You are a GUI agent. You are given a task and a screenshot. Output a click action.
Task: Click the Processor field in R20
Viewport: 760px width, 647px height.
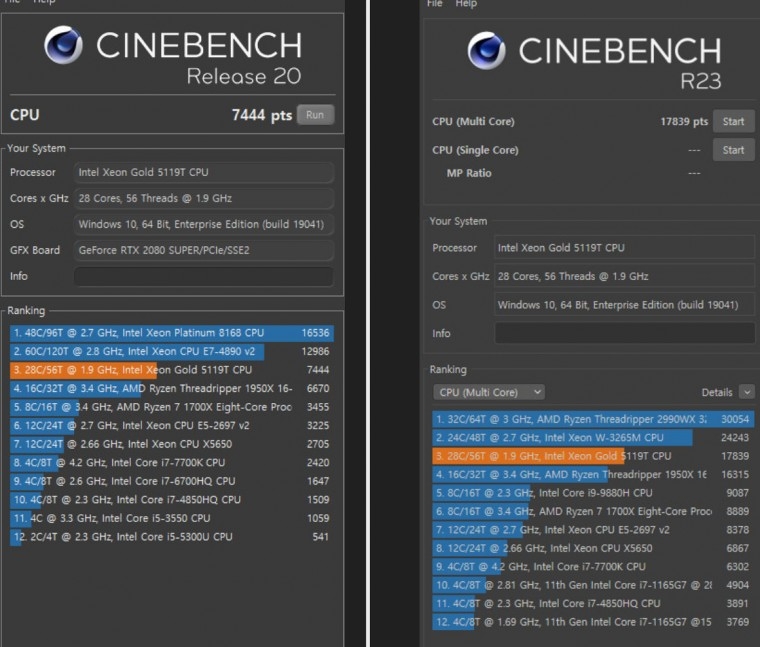pos(204,173)
